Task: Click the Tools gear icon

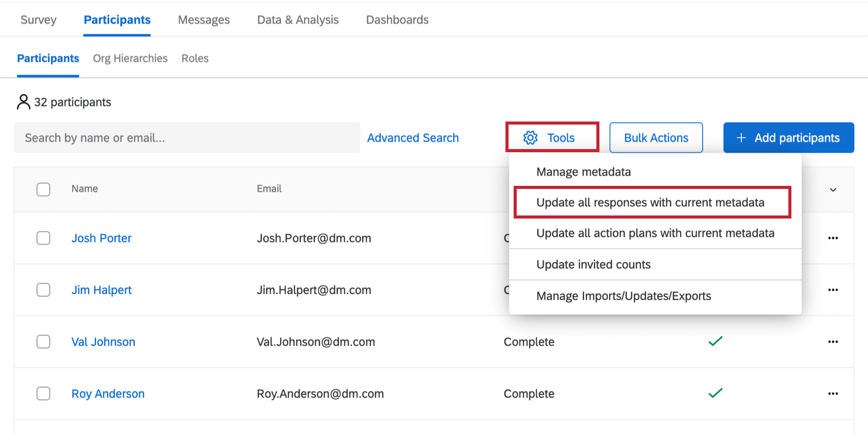Action: [x=531, y=138]
